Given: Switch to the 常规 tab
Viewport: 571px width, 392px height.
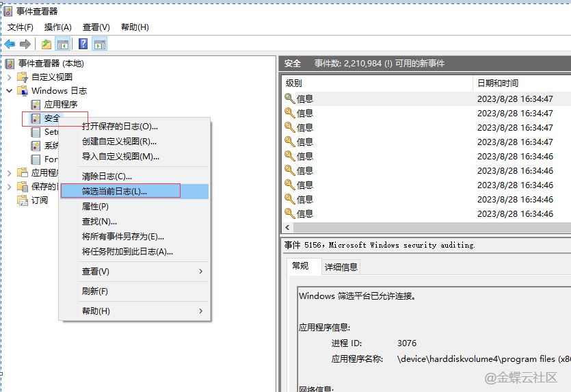Looking at the screenshot, I should (x=300, y=266).
